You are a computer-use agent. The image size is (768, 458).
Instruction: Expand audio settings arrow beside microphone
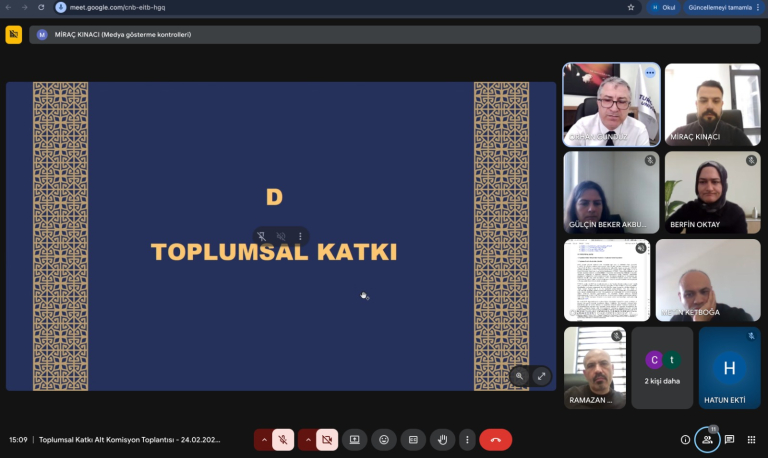pos(264,439)
